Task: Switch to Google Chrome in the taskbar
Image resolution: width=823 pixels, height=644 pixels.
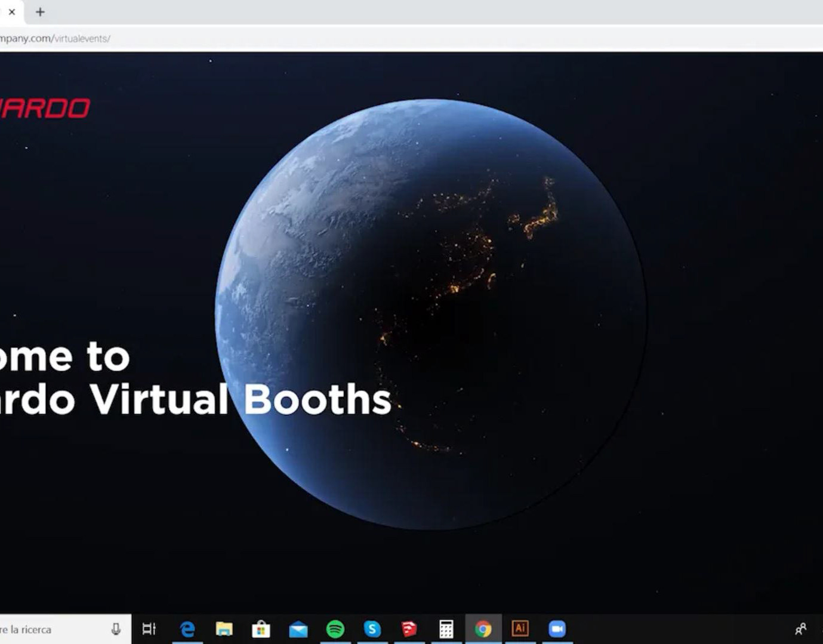Action: pos(483,629)
